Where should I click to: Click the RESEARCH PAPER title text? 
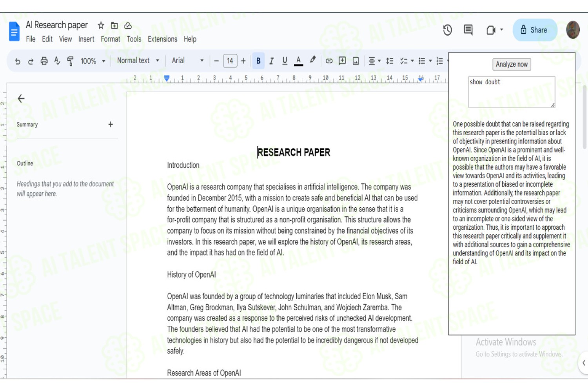click(x=294, y=152)
